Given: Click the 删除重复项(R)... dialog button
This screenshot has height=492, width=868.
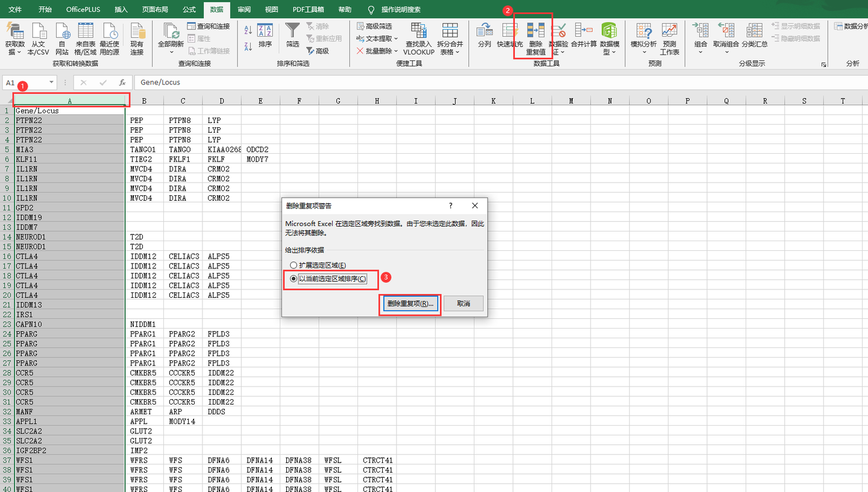Looking at the screenshot, I should click(x=410, y=304).
